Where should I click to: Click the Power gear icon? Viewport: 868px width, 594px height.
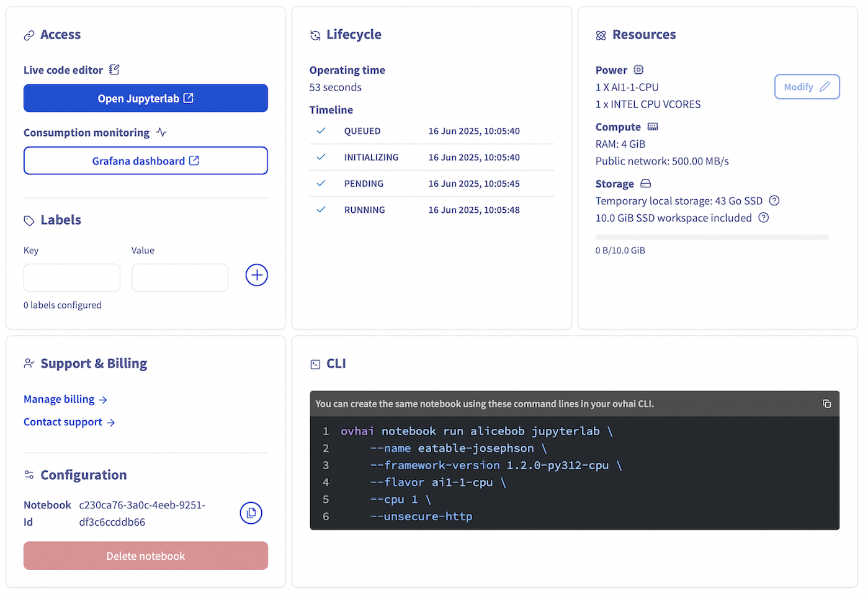tap(638, 70)
